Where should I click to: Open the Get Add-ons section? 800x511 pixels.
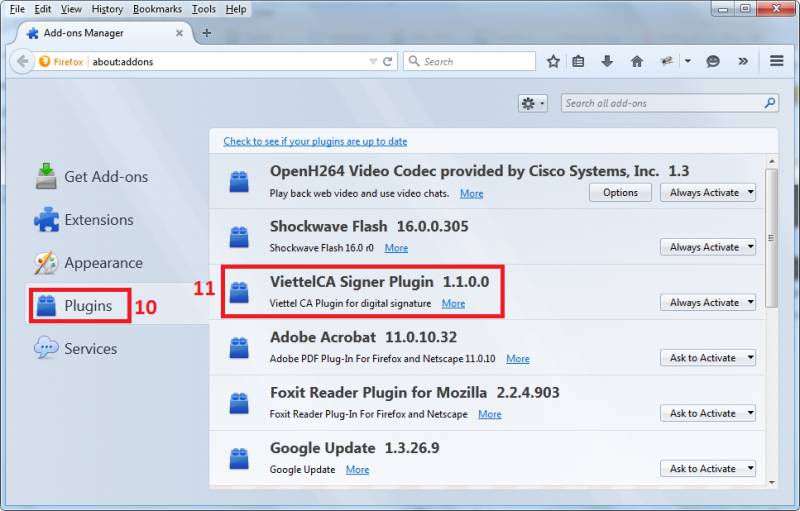(92, 176)
